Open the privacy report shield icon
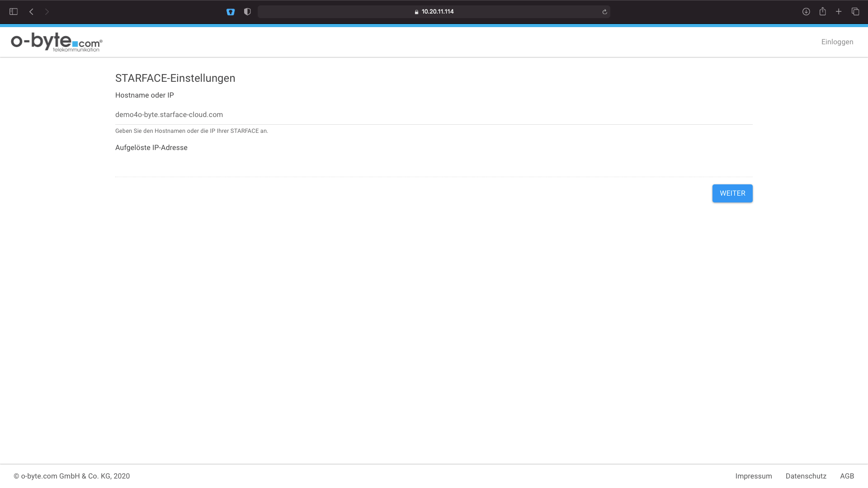Image resolution: width=868 pixels, height=488 pixels. coord(247,12)
